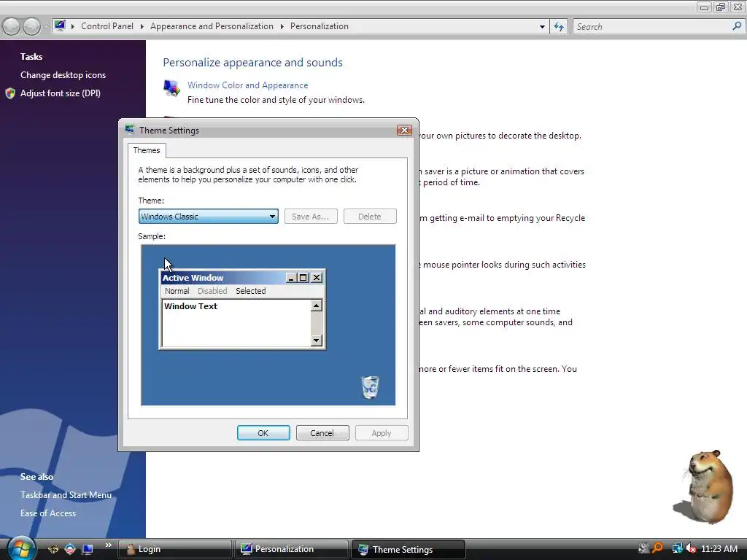Click the orange magnifier tray icon
This screenshot has width=747, height=560.
tap(658, 548)
